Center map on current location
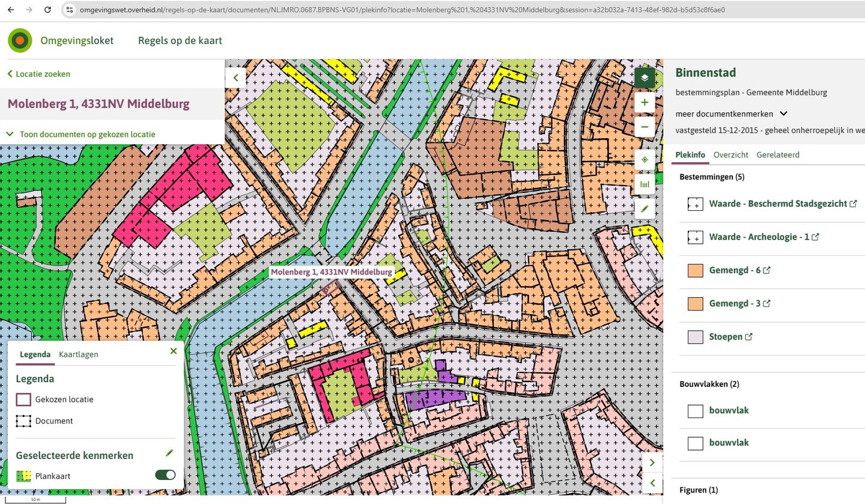Image resolution: width=865 pixels, height=504 pixels. point(645,160)
